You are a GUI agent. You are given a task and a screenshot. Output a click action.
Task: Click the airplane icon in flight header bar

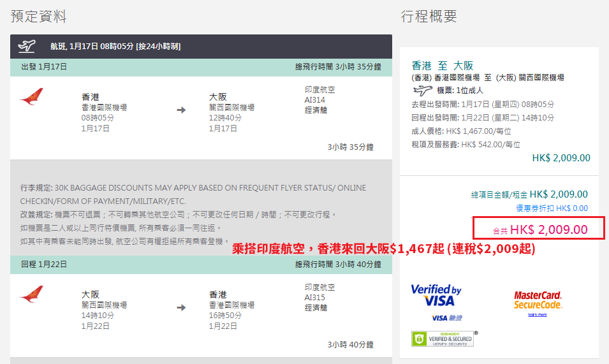pyautogui.click(x=26, y=46)
